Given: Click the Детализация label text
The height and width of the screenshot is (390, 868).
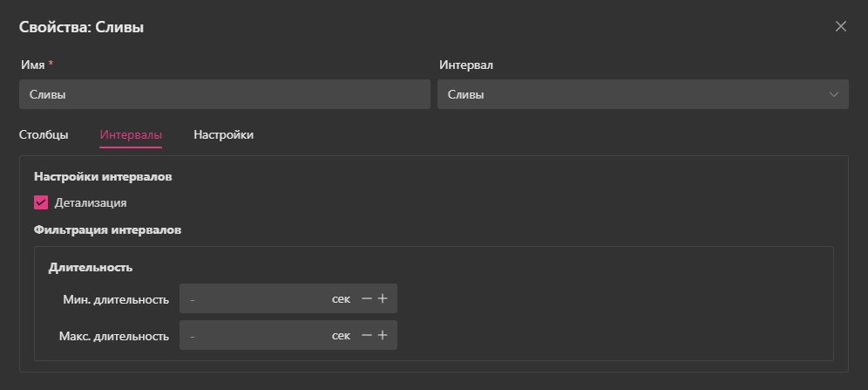Looking at the screenshot, I should (x=91, y=202).
